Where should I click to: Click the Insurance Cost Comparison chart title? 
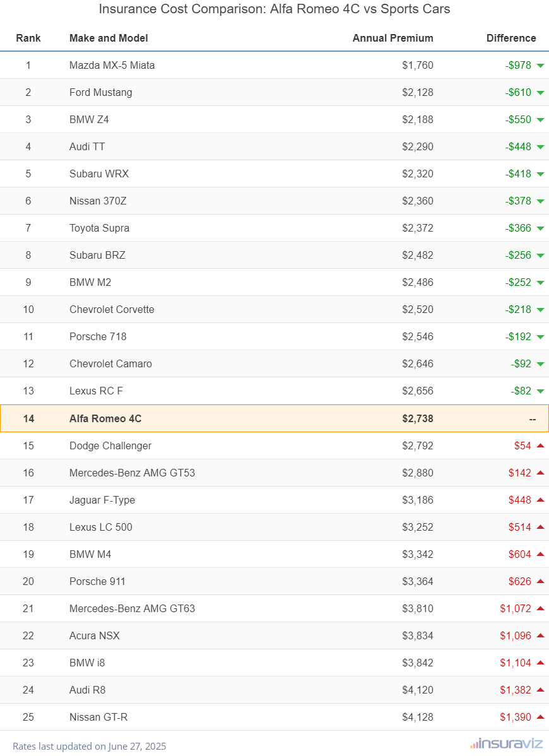274,9
